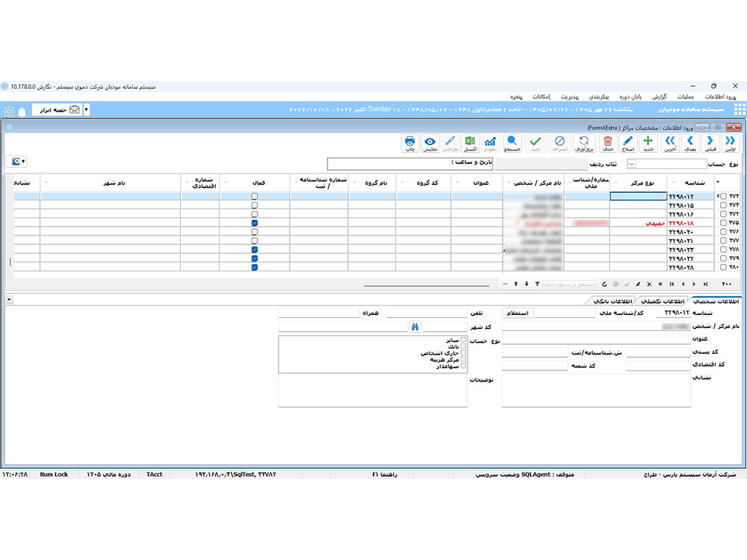
Task: Uncheck the فعال checkbox in row ۲۲۹۸۰۱۸
Action: click(255, 223)
